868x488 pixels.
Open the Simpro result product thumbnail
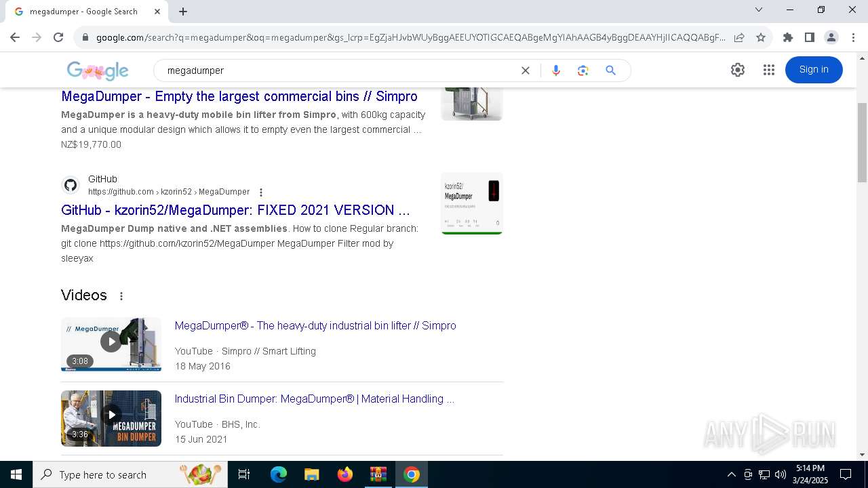tap(472, 104)
